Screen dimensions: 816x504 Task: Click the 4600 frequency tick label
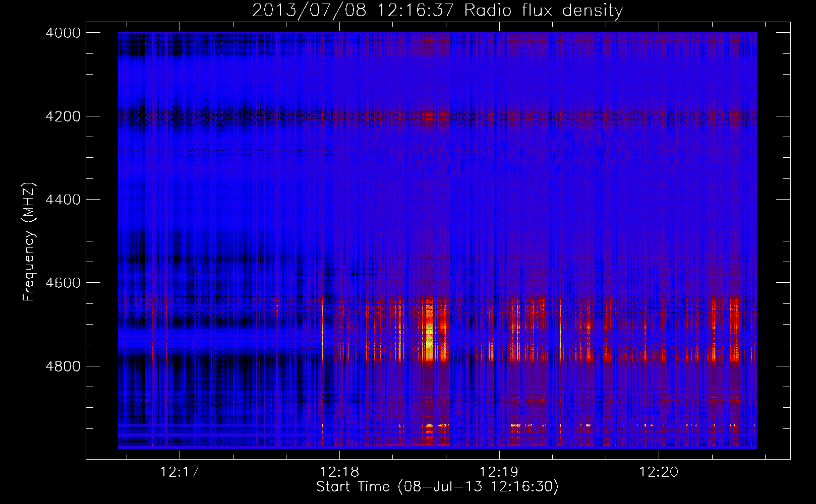tap(63, 283)
